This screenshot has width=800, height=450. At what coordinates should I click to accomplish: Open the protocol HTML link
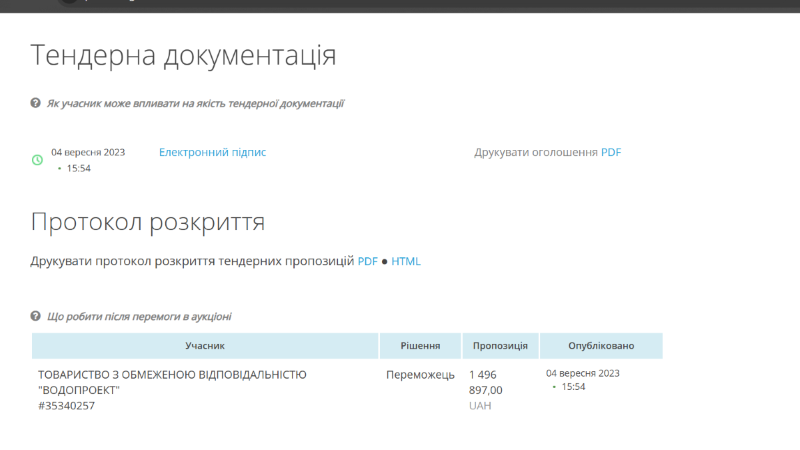pos(406,261)
